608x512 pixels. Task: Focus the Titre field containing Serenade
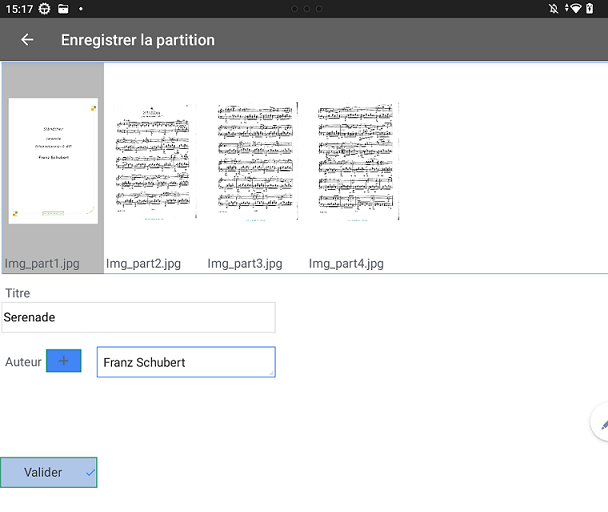(138, 317)
